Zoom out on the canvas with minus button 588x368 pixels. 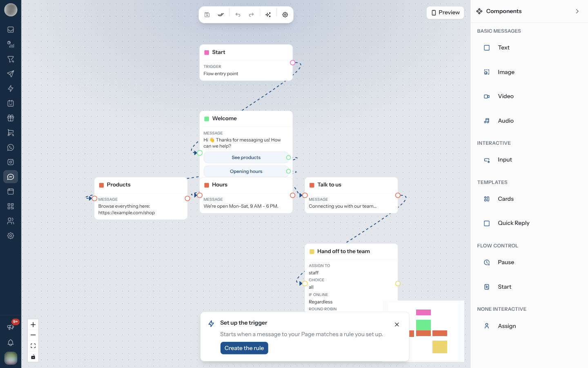(x=33, y=335)
